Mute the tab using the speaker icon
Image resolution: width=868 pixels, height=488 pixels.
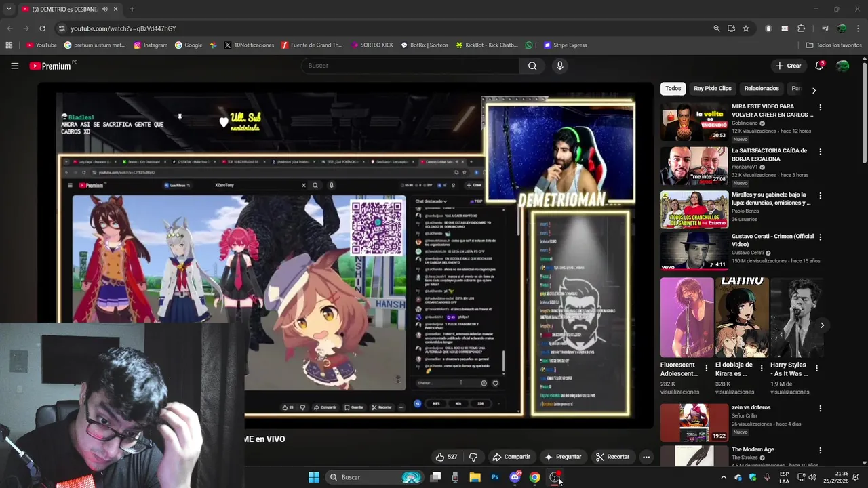click(104, 9)
